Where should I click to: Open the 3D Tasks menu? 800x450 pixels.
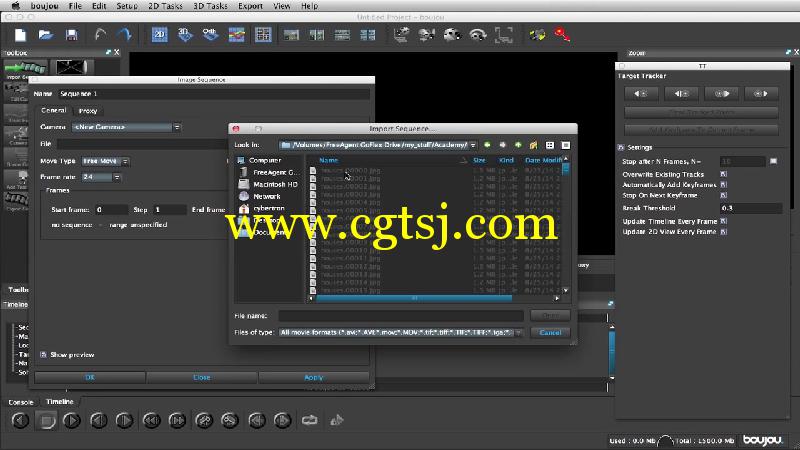click(x=210, y=6)
